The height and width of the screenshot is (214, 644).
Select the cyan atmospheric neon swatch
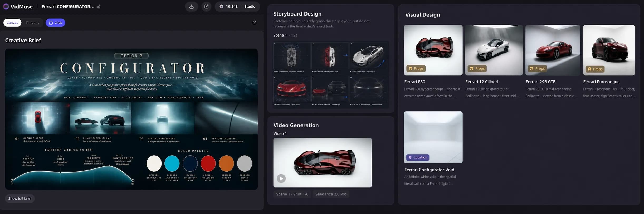tap(172, 163)
